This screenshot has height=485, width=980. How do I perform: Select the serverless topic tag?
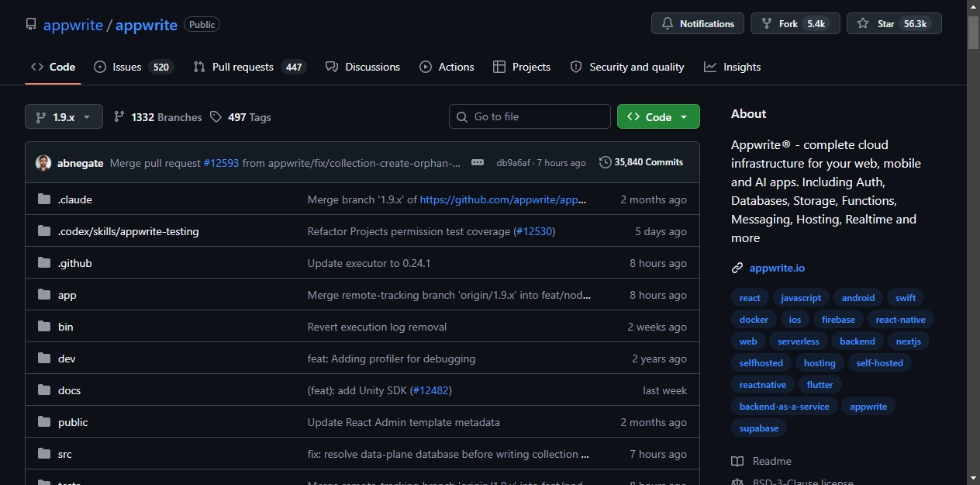pyautogui.click(x=799, y=341)
